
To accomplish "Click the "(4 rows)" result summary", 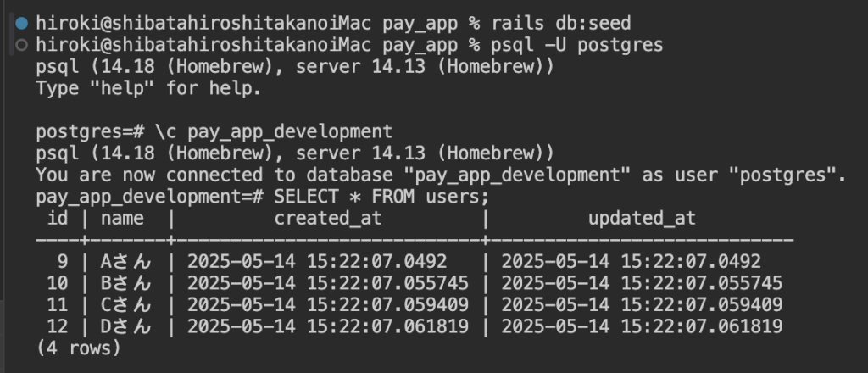I will tap(79, 348).
